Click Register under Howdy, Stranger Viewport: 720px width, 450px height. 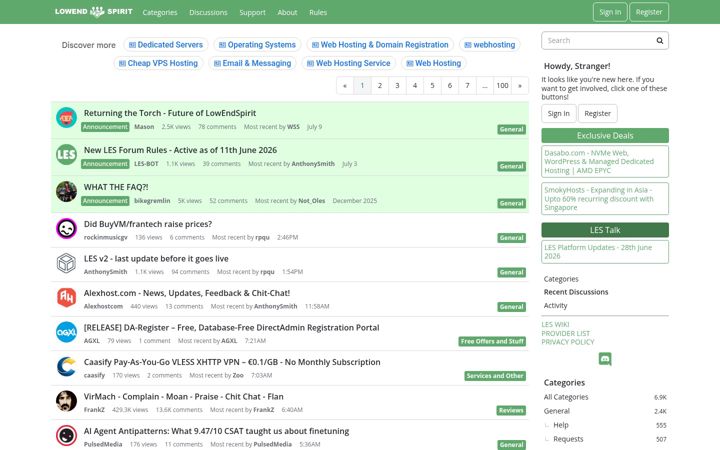pos(597,113)
